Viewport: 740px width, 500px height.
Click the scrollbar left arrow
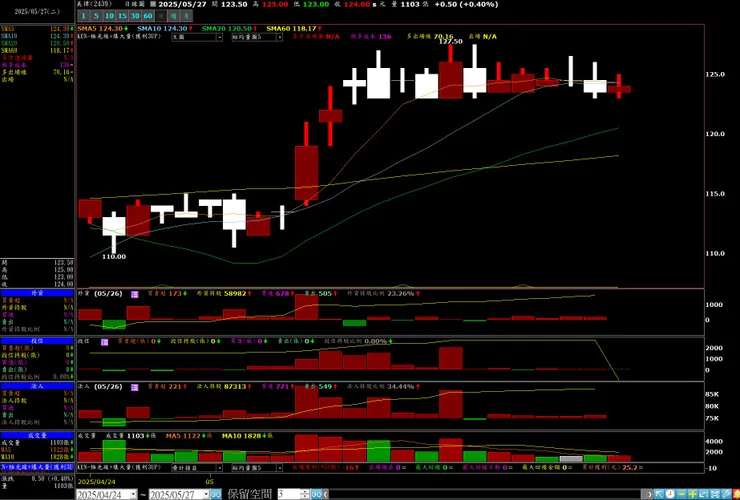[326, 495]
